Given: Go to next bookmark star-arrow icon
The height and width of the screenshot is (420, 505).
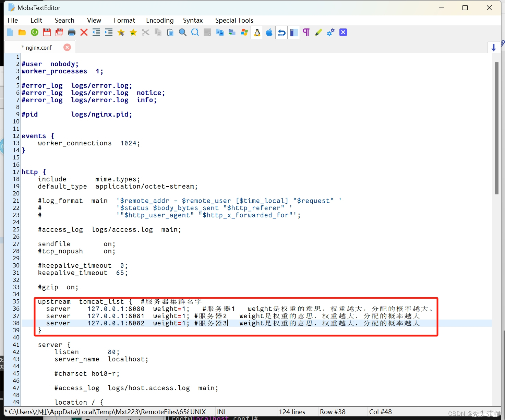Looking at the screenshot, I should click(133, 33).
